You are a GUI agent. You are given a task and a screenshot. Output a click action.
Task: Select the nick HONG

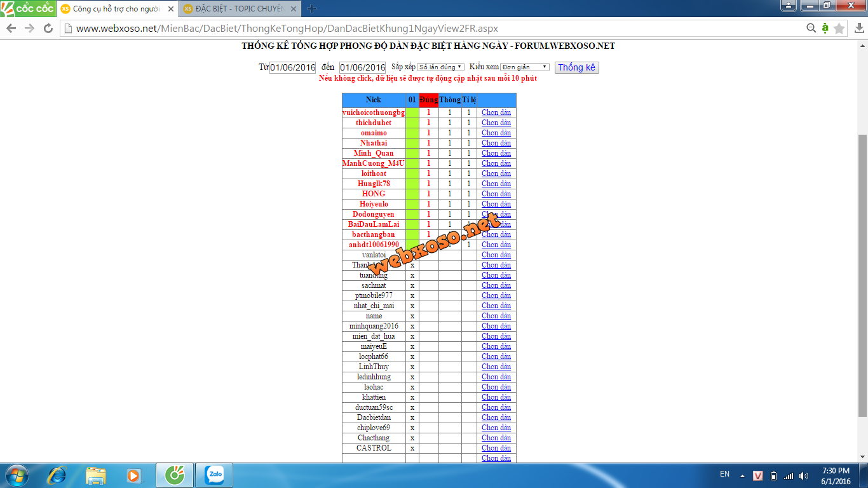374,194
